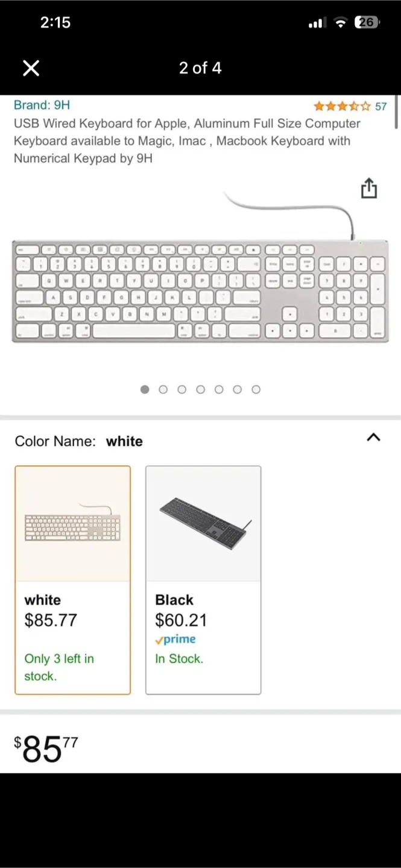Tap the Only 3 left in stock text
The height and width of the screenshot is (868, 401).
pyautogui.click(x=59, y=667)
